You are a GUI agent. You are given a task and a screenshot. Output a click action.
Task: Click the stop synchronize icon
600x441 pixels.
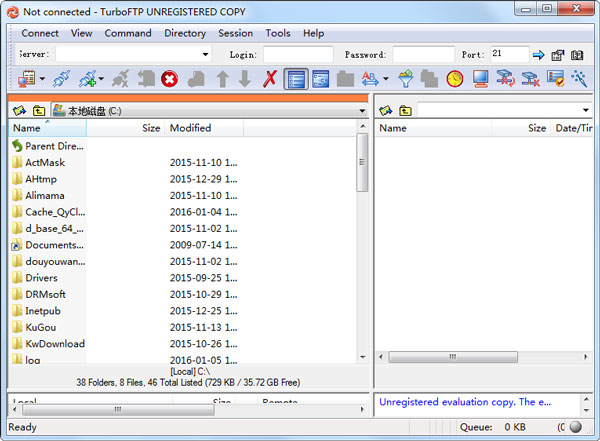click(530, 79)
